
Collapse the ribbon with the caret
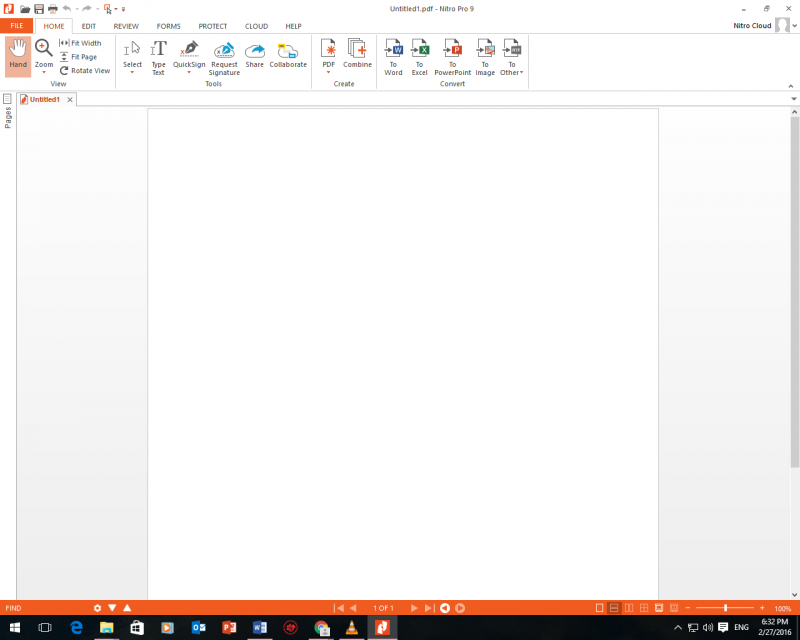[791, 86]
